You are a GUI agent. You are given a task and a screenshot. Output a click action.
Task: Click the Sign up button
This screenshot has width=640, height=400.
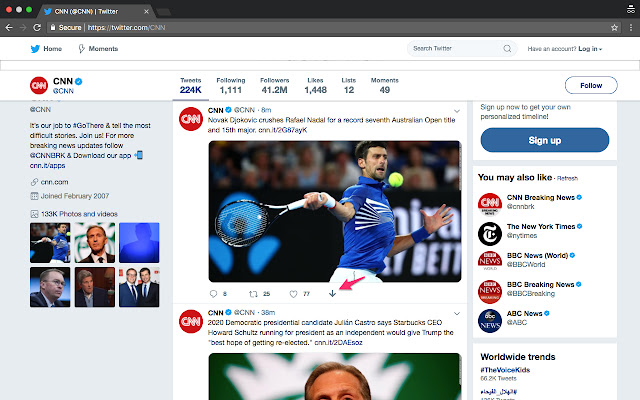544,140
